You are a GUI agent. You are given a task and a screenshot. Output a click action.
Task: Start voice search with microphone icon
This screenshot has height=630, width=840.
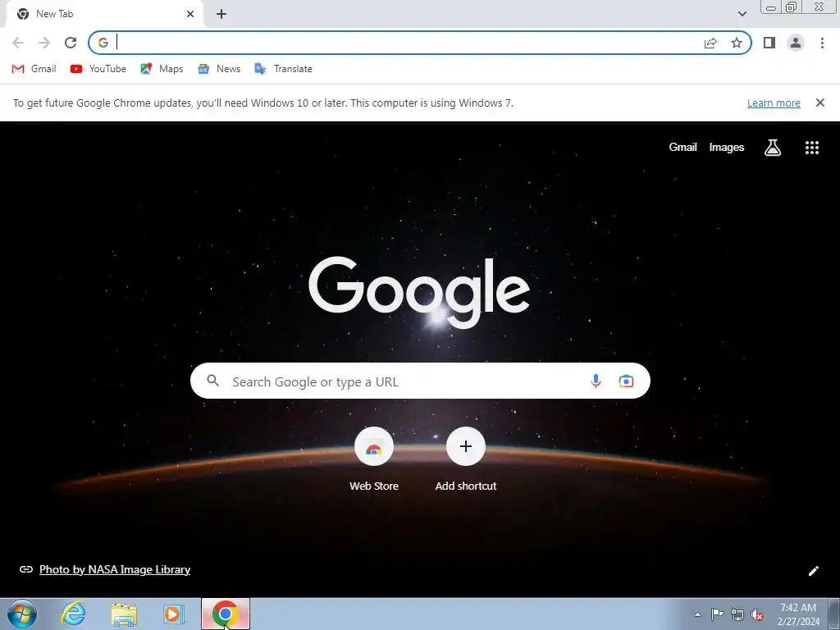click(596, 381)
